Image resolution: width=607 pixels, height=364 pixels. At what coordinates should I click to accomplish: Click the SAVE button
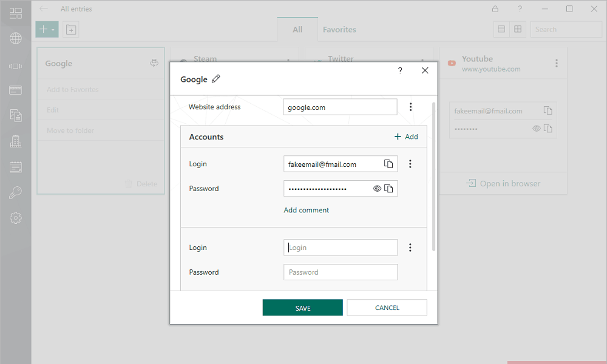[303, 308]
